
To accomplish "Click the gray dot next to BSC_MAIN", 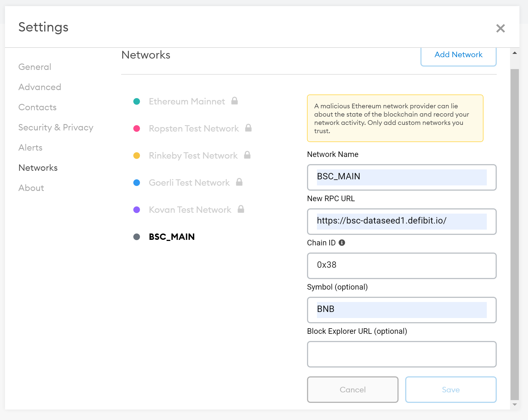I will click(137, 237).
